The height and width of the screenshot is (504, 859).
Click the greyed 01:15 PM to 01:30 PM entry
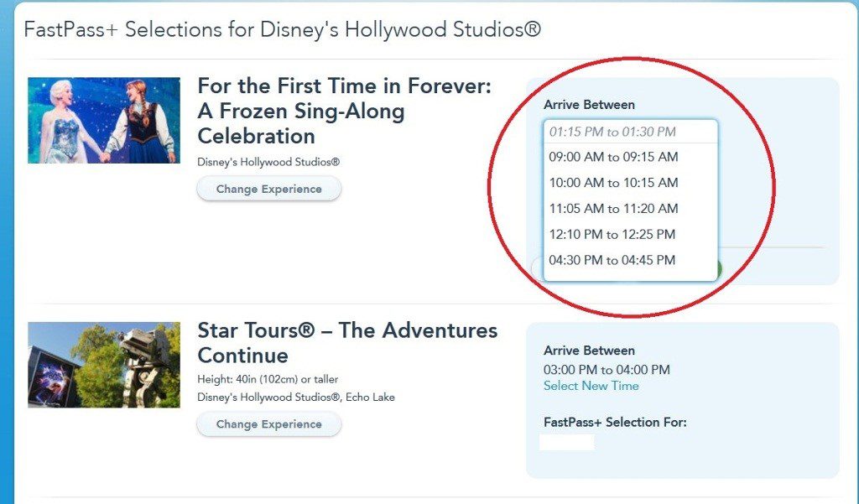pyautogui.click(x=612, y=132)
